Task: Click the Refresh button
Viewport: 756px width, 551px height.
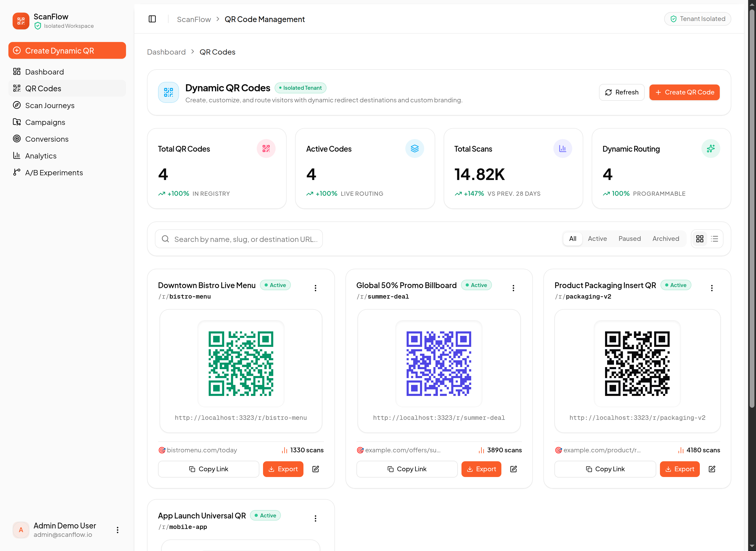Action: [x=622, y=92]
